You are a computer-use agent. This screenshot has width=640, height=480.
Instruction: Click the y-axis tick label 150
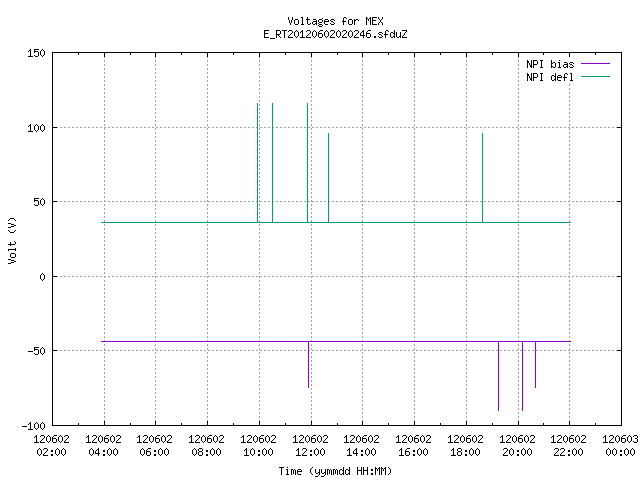point(36,53)
